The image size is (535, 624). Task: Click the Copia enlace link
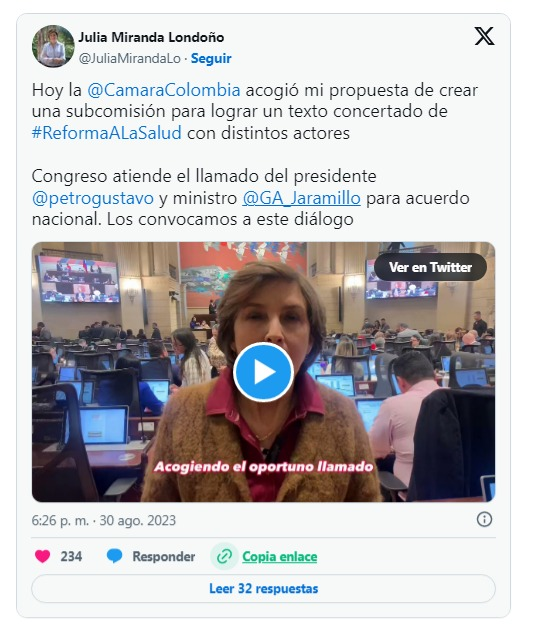click(x=279, y=556)
